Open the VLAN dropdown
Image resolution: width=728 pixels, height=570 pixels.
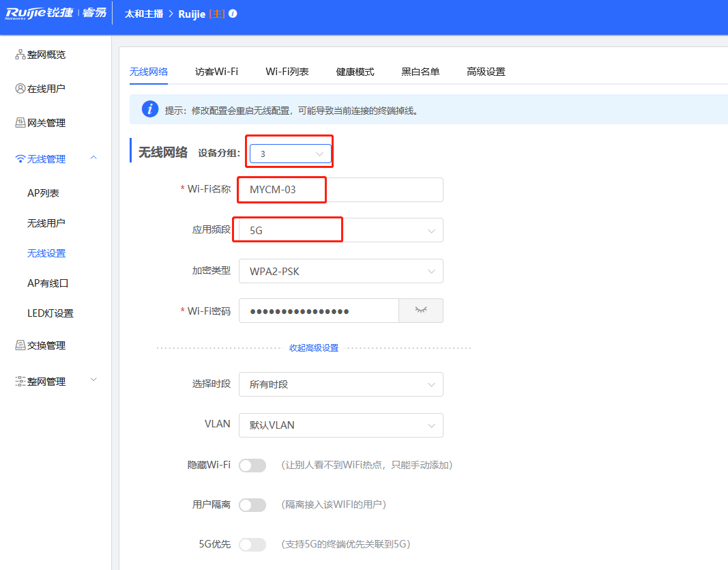[x=340, y=425]
